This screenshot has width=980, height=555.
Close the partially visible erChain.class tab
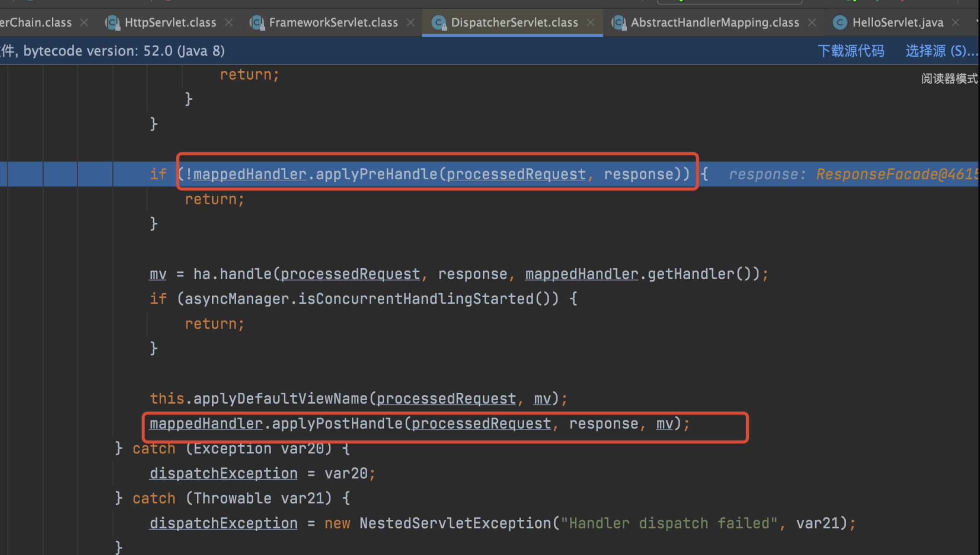84,23
